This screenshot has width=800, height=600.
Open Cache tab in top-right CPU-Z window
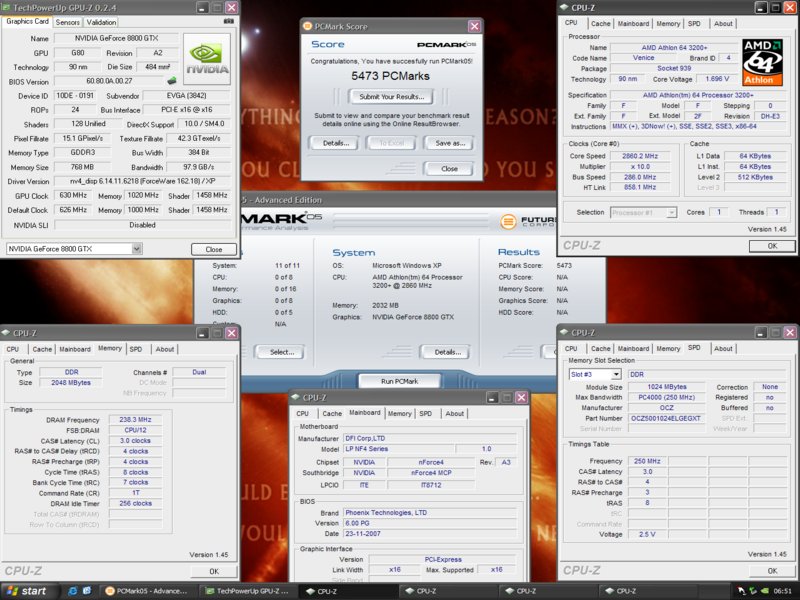[x=601, y=23]
